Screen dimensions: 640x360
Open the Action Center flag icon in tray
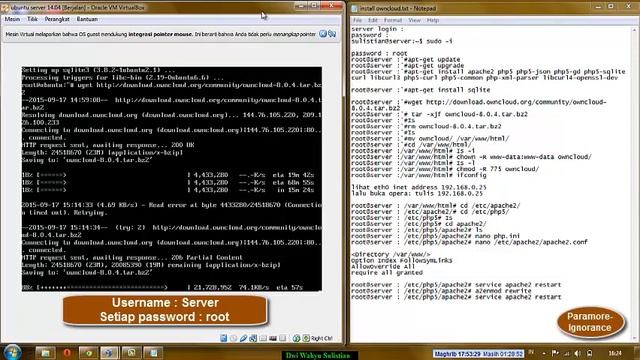click(555, 353)
